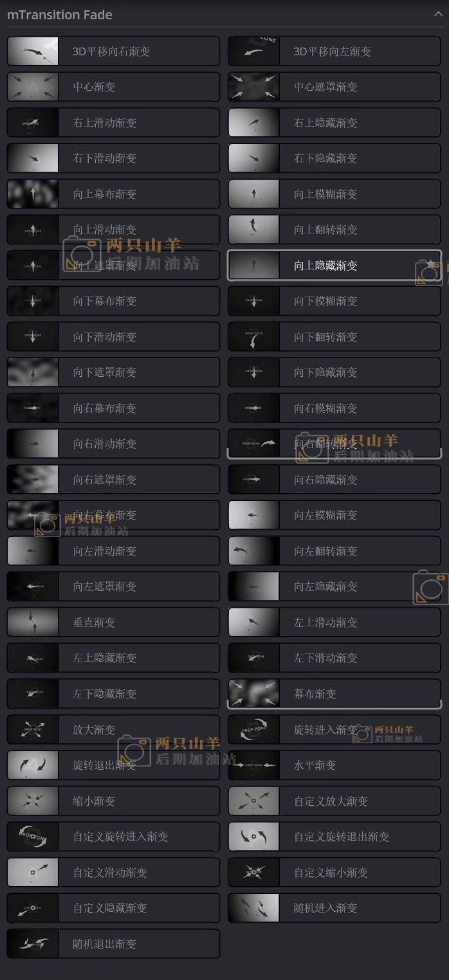Pick the 向上模糊渐变 arrow icon
The width and height of the screenshot is (449, 980).
253,194
